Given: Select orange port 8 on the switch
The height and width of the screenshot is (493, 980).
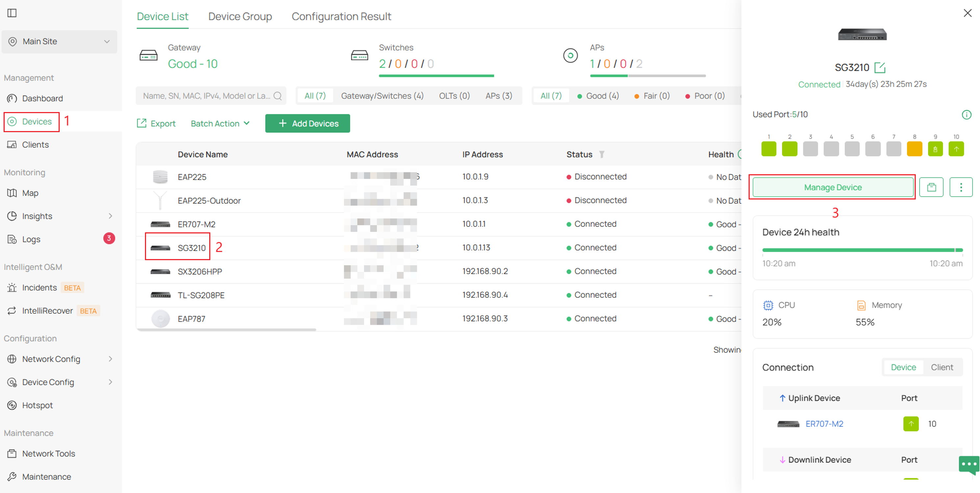Looking at the screenshot, I should pyautogui.click(x=914, y=149).
